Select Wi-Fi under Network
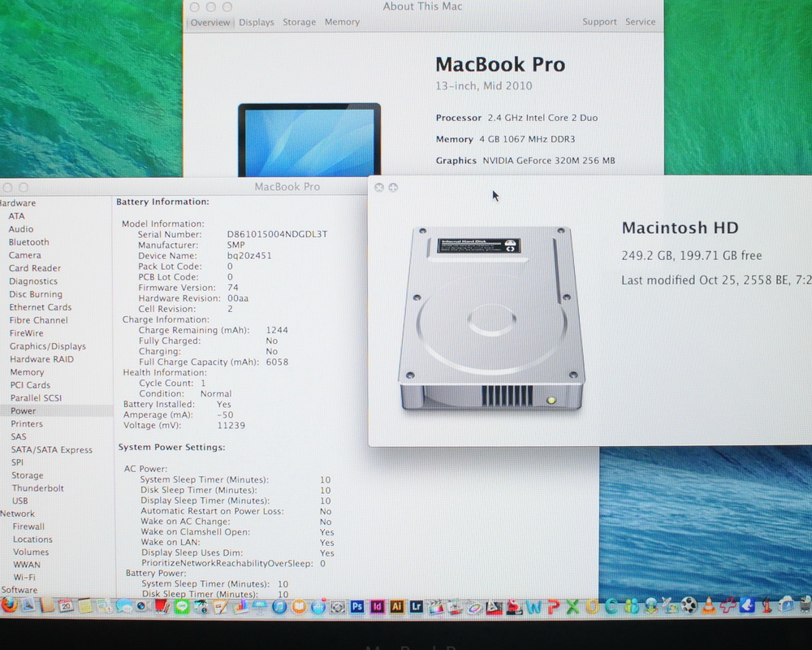812x650 pixels. [x=24, y=578]
